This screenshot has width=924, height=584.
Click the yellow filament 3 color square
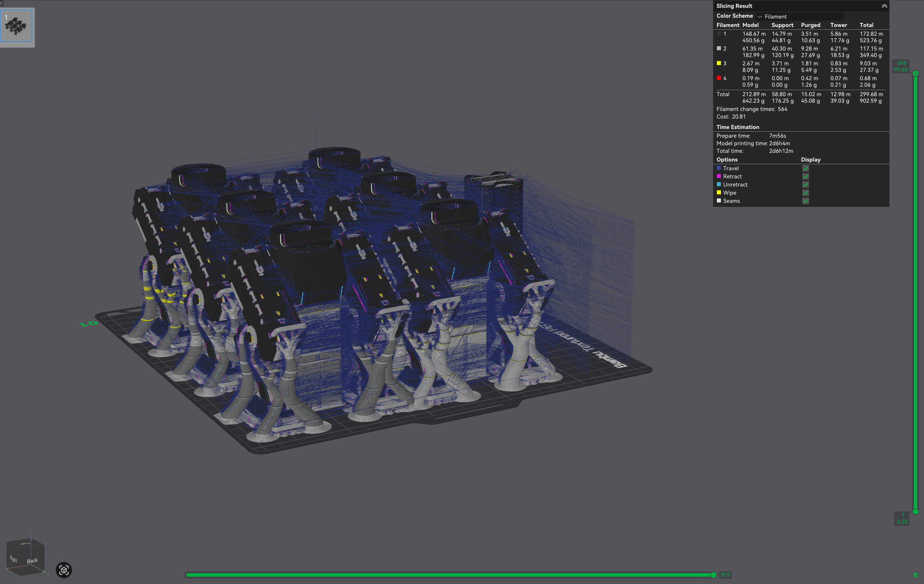point(719,63)
